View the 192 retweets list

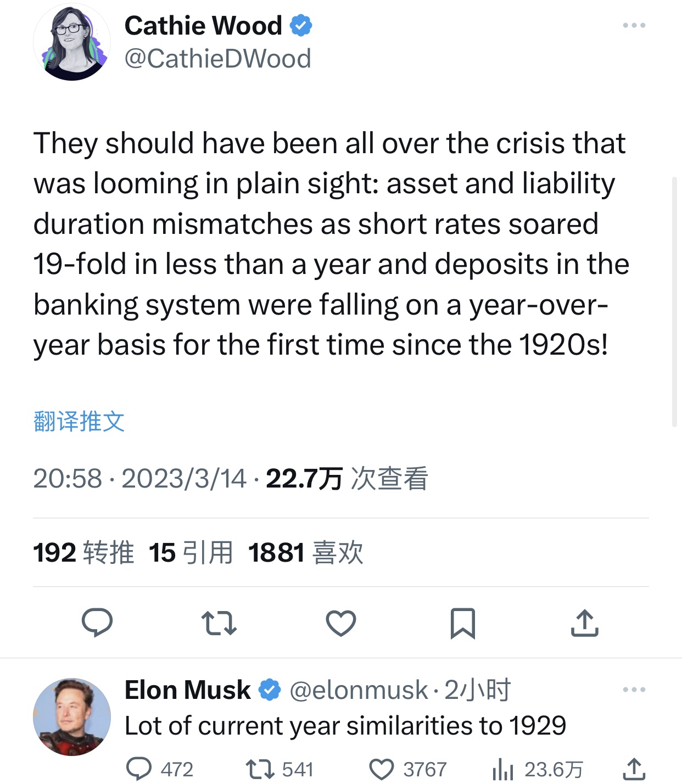tap(83, 552)
